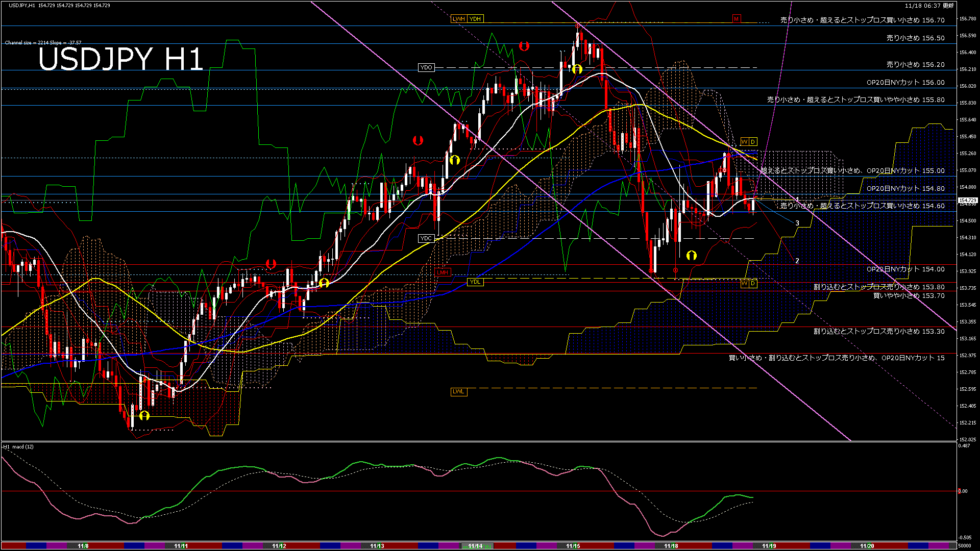Click the 11/19 date on timeline
This screenshot has width=980, height=551.
769,546
